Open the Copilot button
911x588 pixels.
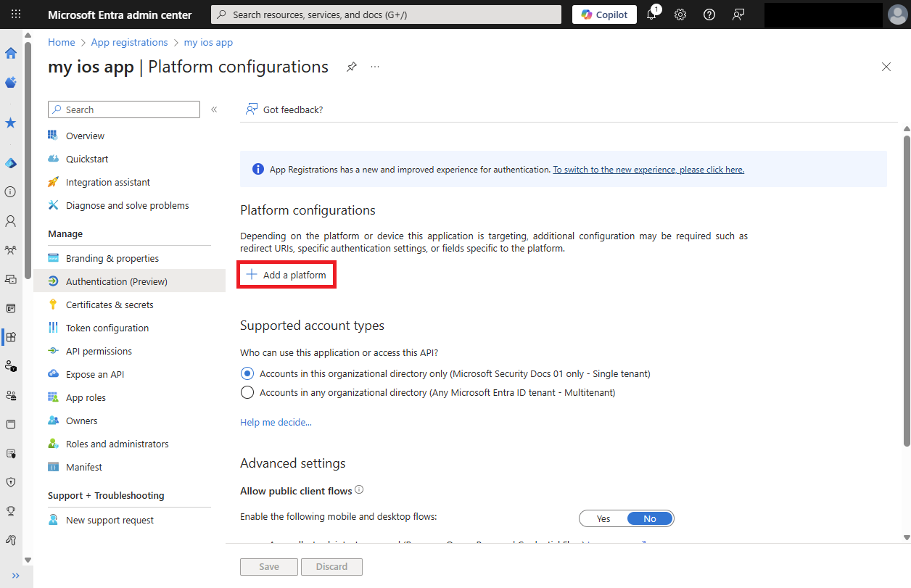(605, 15)
